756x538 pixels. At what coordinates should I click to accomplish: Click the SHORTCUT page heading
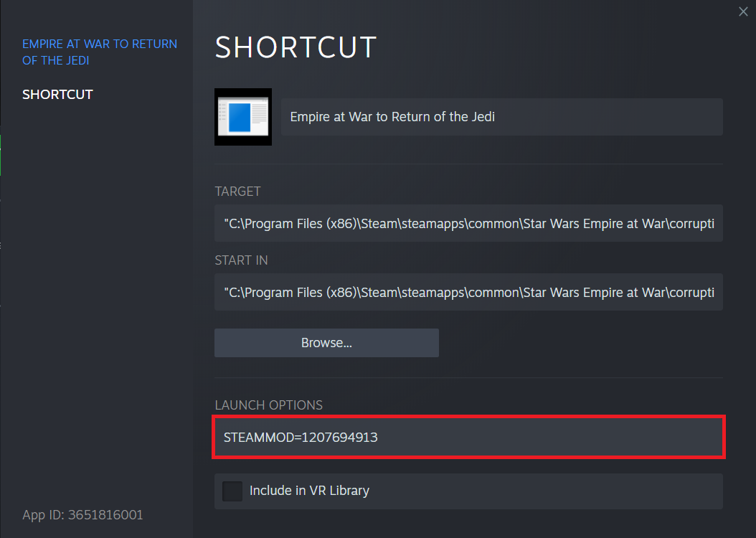pyautogui.click(x=296, y=47)
